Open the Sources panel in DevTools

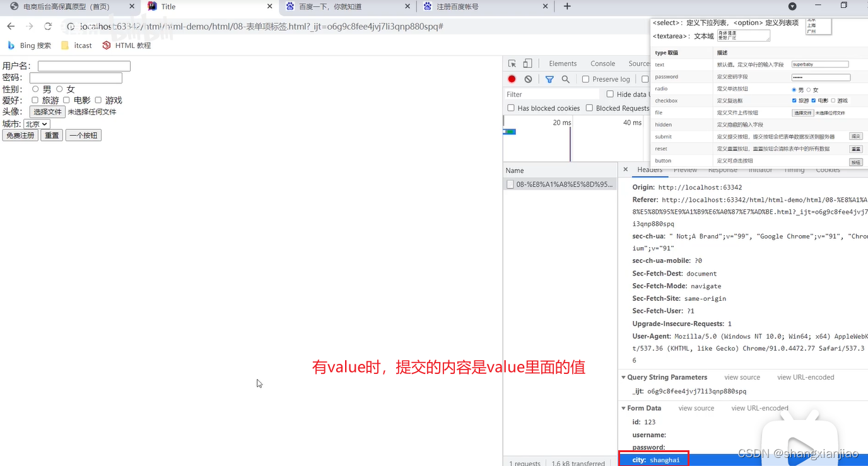(x=639, y=64)
